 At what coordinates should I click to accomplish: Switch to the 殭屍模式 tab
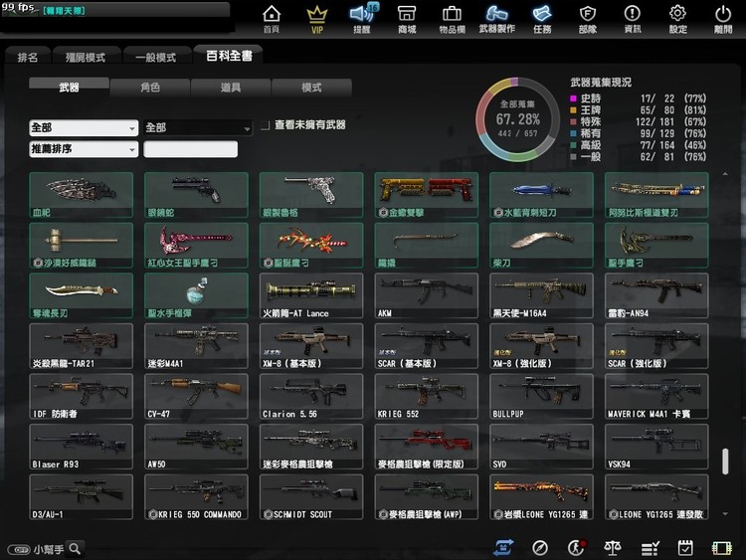pos(79,58)
